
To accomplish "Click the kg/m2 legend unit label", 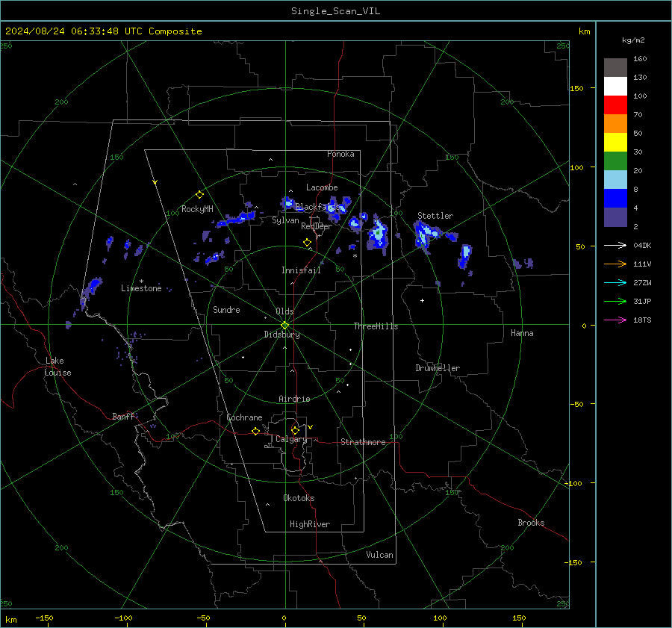I will tap(633, 40).
